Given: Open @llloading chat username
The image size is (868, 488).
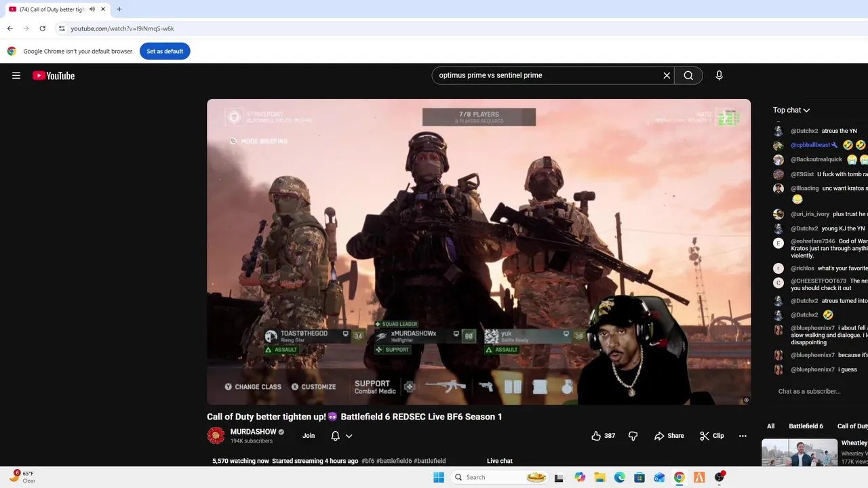Looking at the screenshot, I should [804, 188].
